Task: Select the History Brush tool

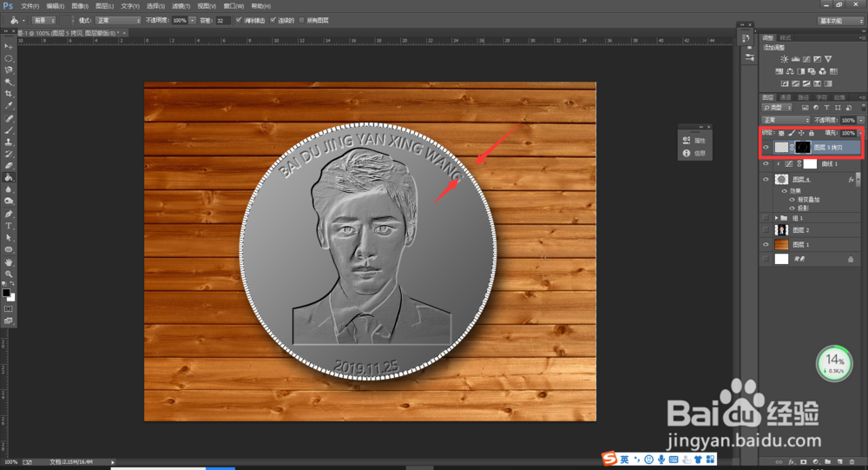Action: (9, 154)
